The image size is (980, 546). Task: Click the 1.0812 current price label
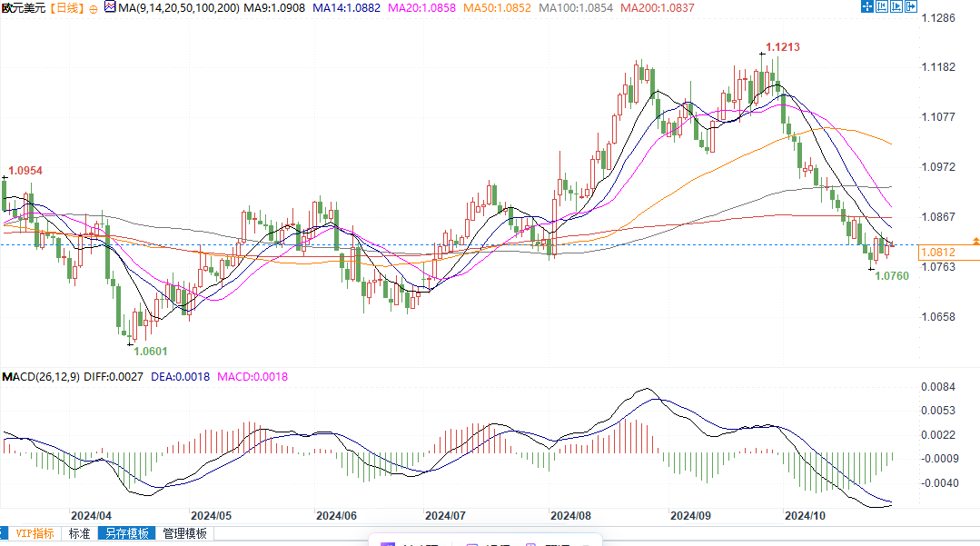click(937, 253)
